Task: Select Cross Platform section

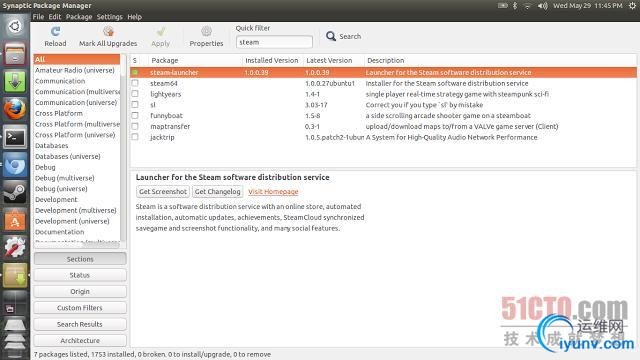Action: (77, 113)
